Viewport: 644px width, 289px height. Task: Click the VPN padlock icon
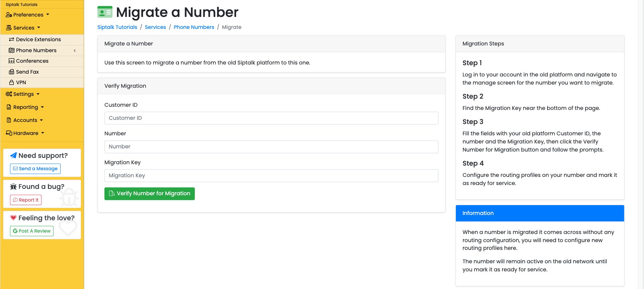[x=12, y=82]
